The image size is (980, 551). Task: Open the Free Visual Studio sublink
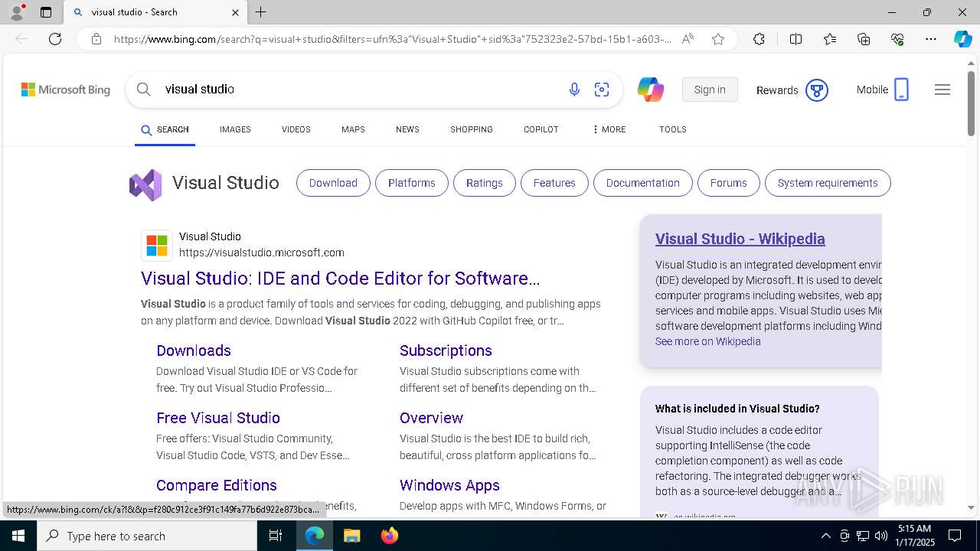click(x=218, y=418)
